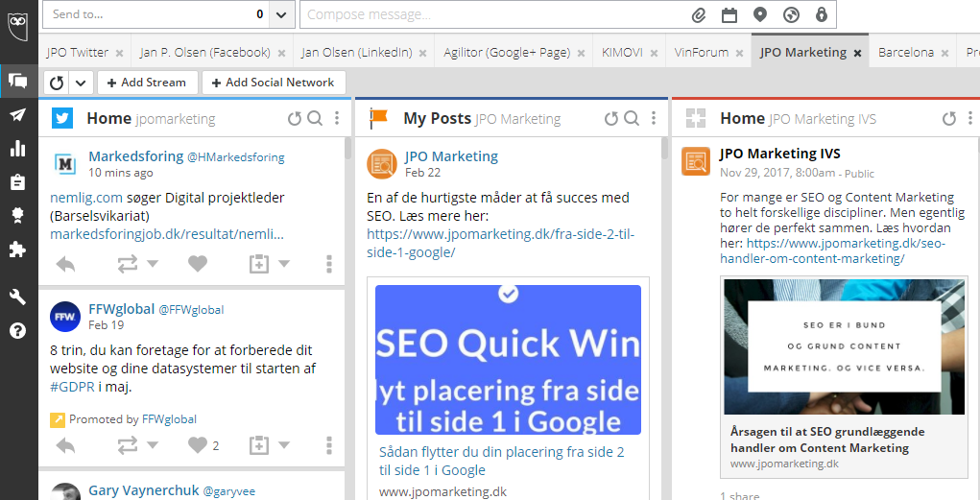The image size is (980, 500).
Task: Attach media with the paperclip icon
Action: [698, 15]
